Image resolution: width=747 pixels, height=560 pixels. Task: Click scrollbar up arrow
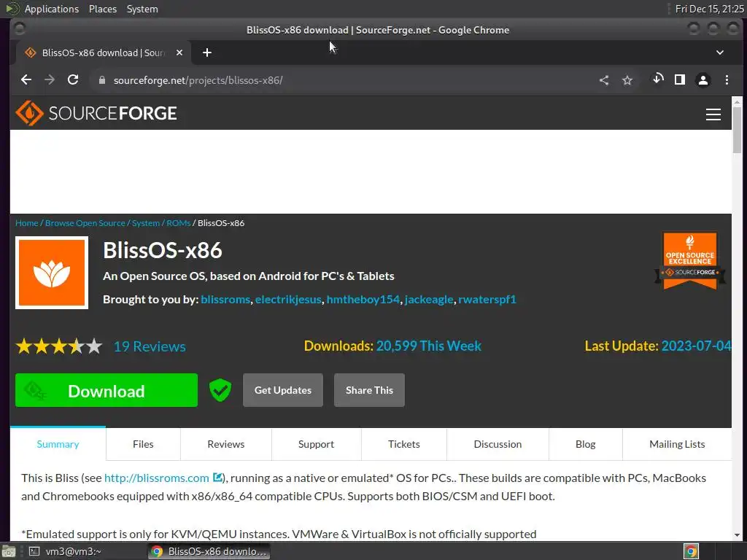pos(737,101)
